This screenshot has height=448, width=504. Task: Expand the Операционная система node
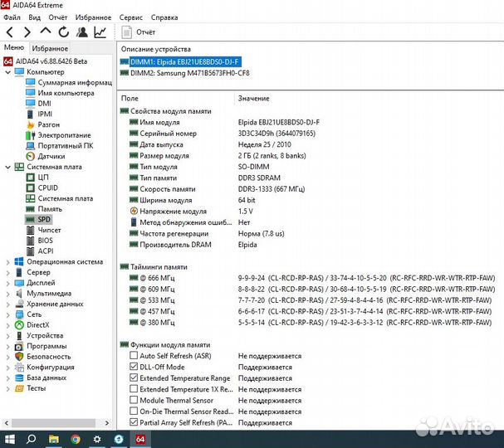pyautogui.click(x=8, y=261)
